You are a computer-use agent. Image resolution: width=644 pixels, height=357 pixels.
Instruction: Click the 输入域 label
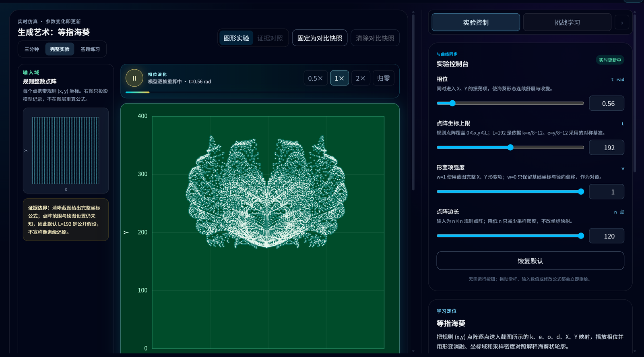tap(31, 73)
